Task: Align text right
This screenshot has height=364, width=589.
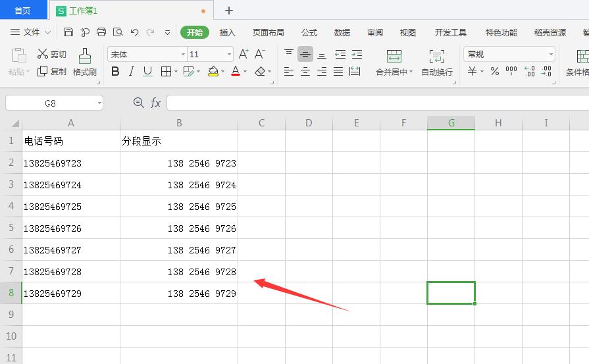Action: (x=322, y=71)
